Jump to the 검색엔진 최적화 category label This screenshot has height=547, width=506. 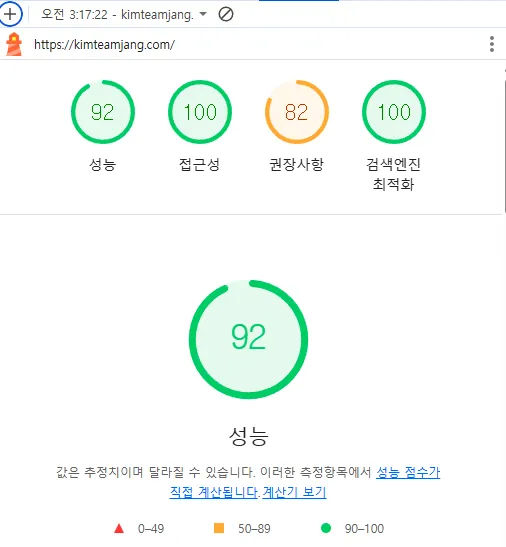pos(393,174)
